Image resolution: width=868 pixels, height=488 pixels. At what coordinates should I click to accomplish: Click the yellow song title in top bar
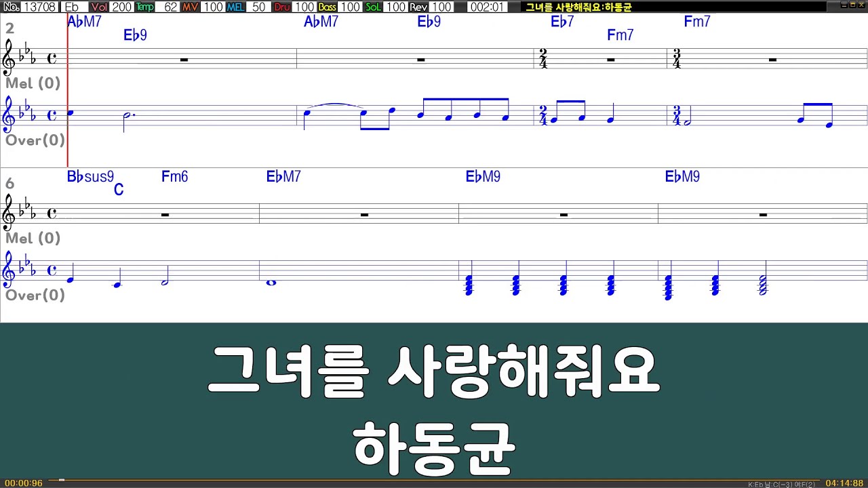(x=578, y=7)
